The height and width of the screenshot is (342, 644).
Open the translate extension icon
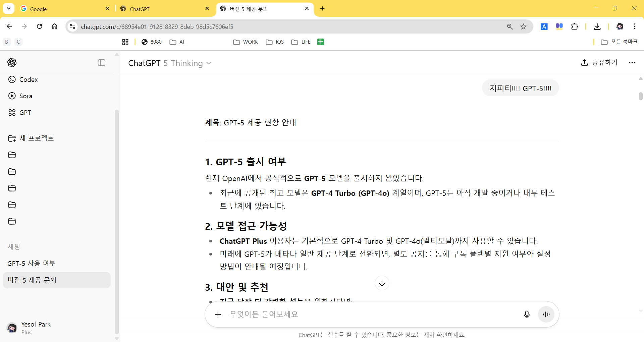point(544,26)
